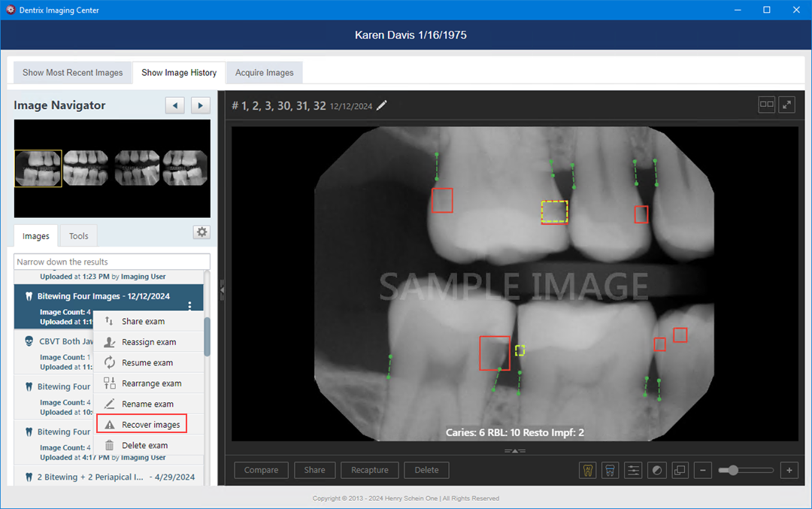Click the duplicate image icon

[x=680, y=470]
